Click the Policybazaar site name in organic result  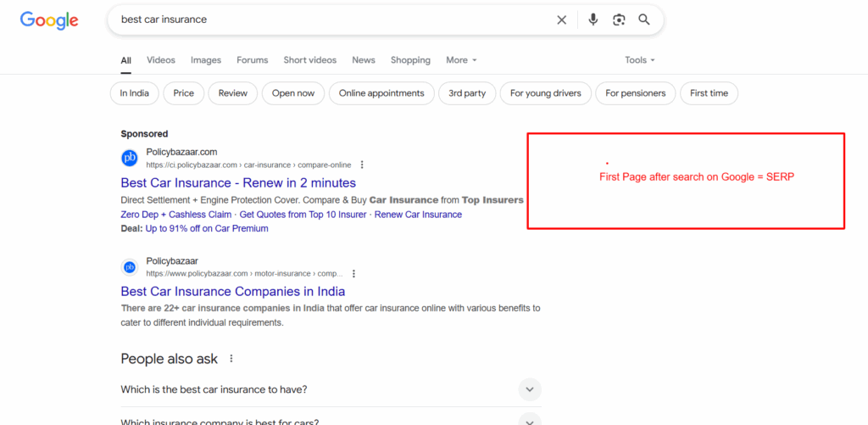point(172,260)
